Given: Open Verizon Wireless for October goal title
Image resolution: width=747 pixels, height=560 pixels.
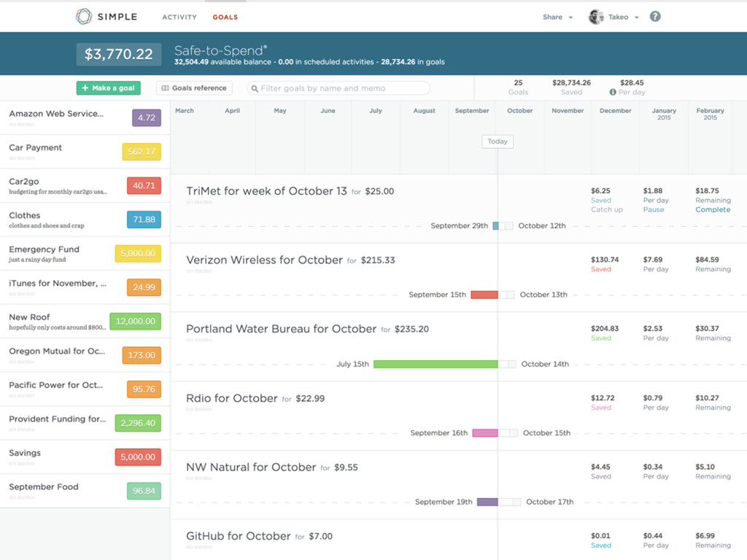Looking at the screenshot, I should [264, 260].
